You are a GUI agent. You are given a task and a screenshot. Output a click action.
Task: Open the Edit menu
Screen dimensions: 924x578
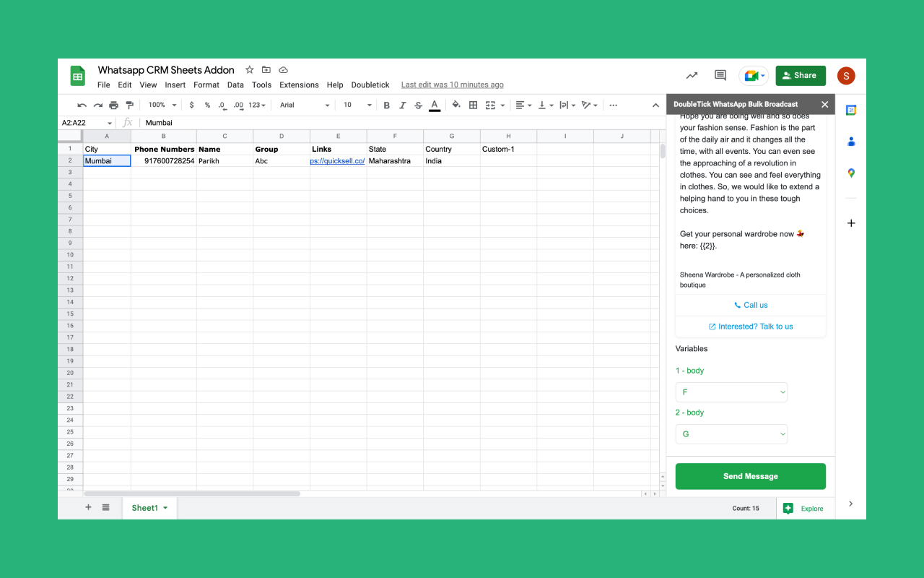(125, 85)
